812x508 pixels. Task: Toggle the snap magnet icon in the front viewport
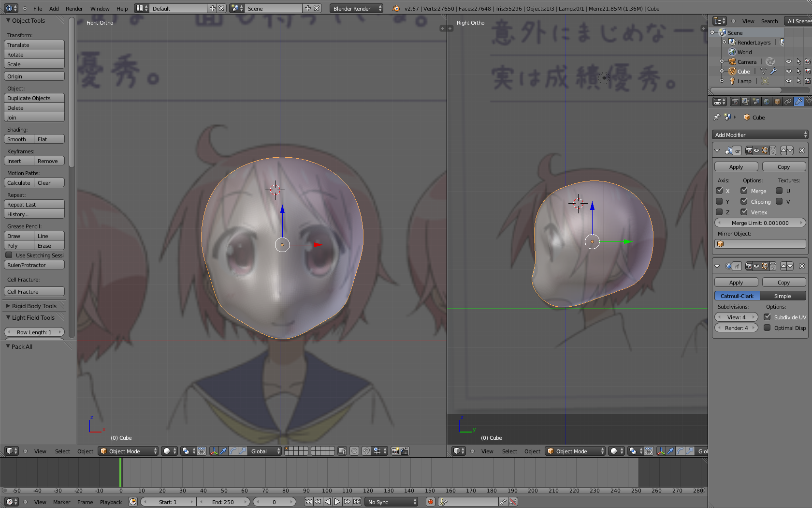click(366, 451)
